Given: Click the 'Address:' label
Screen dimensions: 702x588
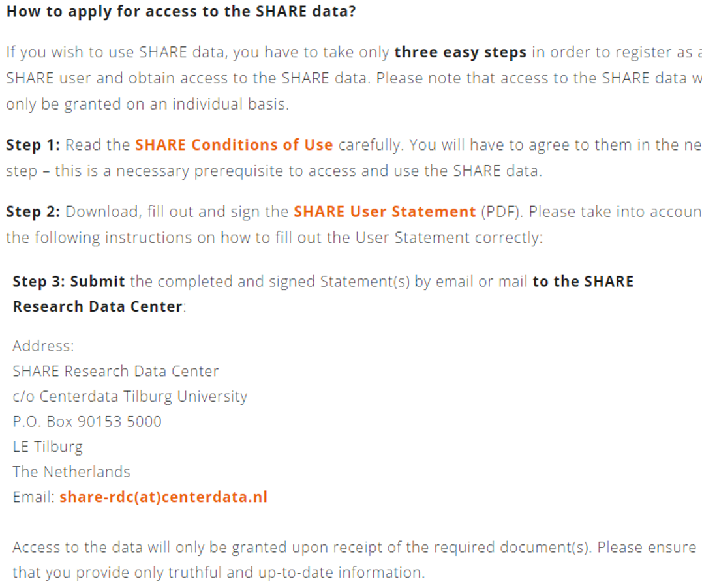Looking at the screenshot, I should point(44,346).
